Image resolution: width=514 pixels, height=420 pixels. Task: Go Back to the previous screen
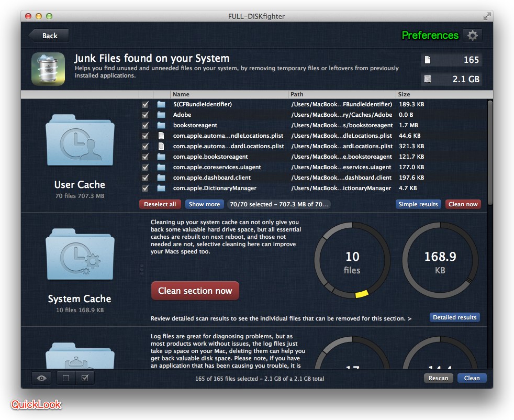[x=49, y=36]
